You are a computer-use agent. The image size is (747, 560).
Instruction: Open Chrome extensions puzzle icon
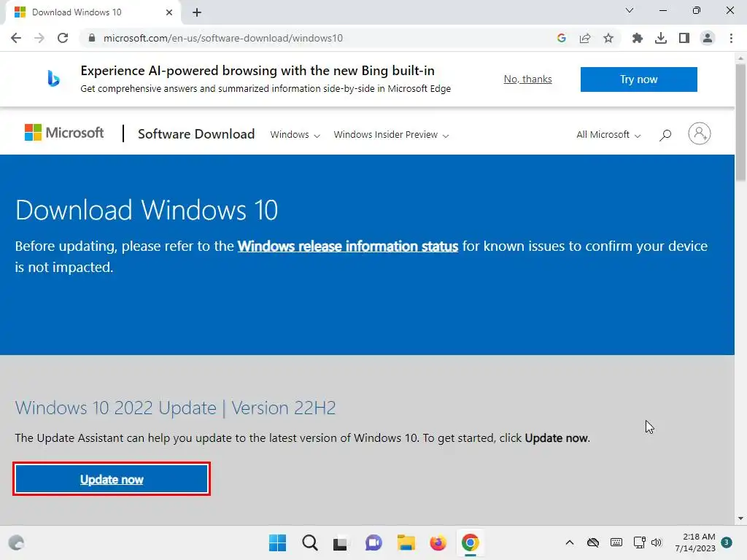pyautogui.click(x=637, y=38)
